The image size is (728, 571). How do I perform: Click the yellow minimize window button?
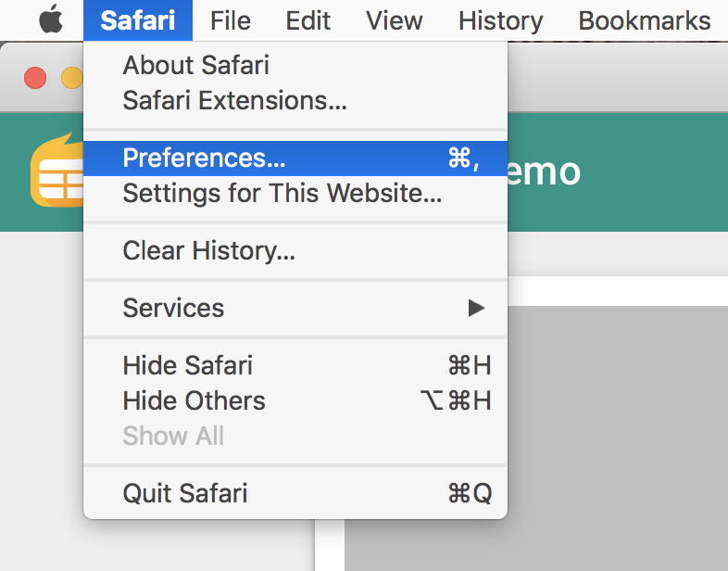pyautogui.click(x=72, y=78)
